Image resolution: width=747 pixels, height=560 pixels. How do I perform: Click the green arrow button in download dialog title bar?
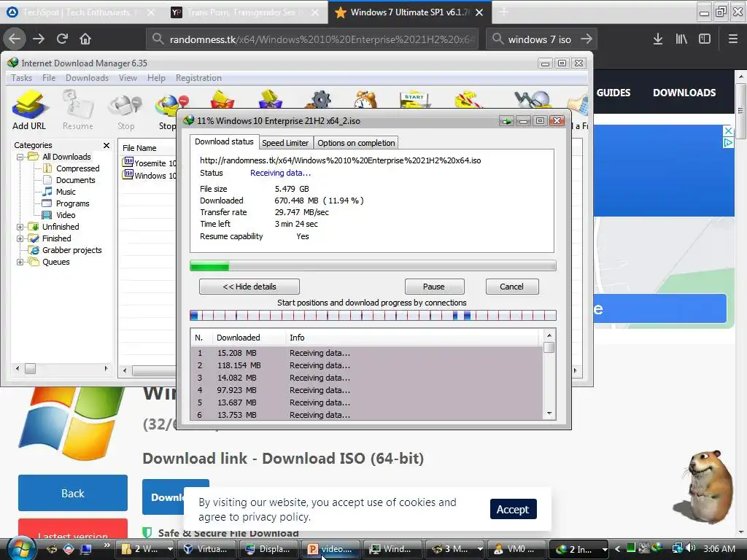click(x=506, y=121)
